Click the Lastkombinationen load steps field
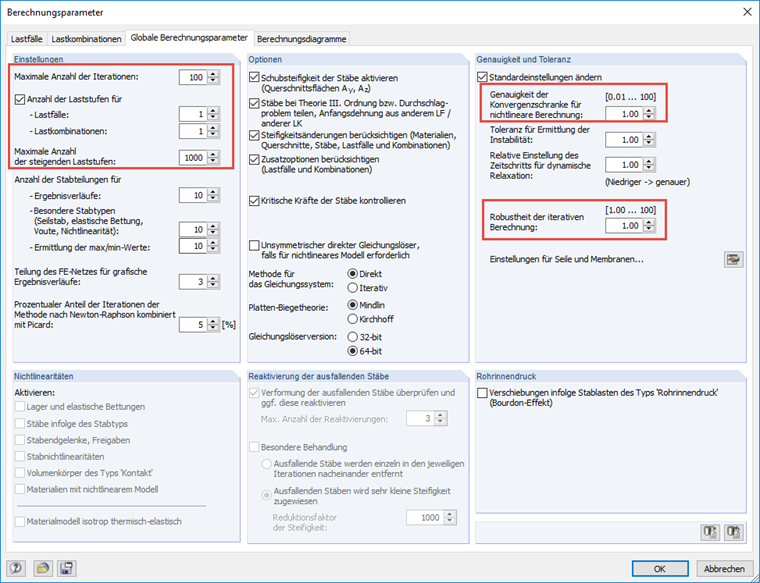The image size is (760, 583). (x=193, y=131)
